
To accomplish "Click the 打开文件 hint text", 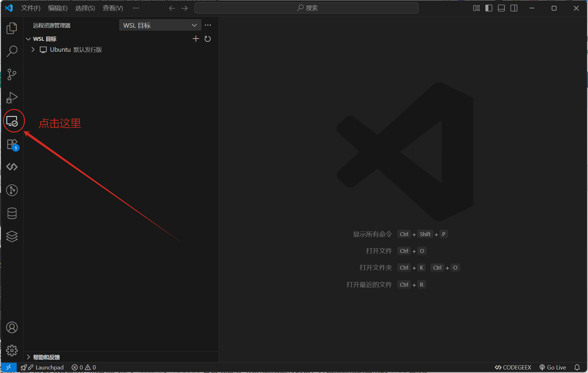I will [379, 251].
